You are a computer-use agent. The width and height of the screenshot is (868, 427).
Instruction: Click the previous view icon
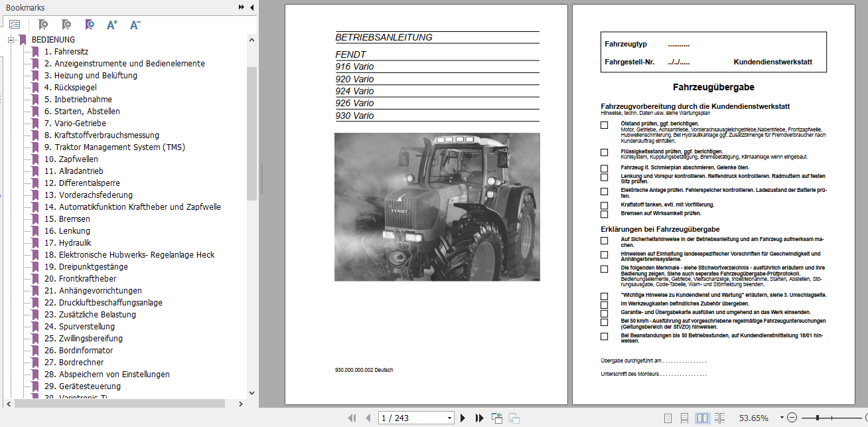tap(497, 418)
